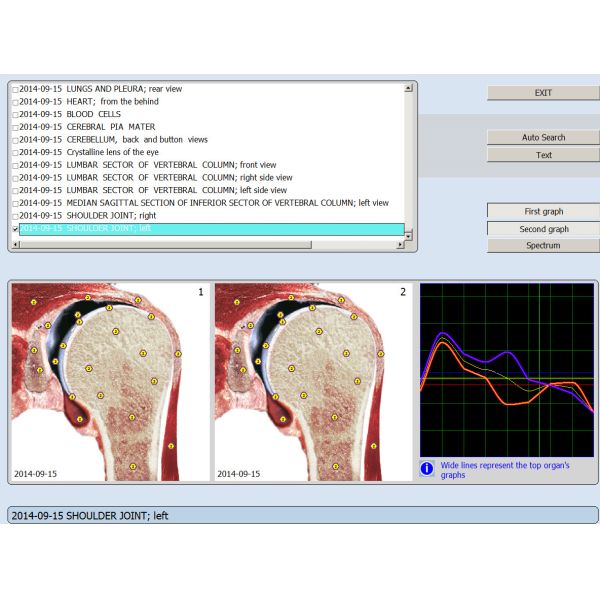The width and height of the screenshot is (600, 600).
Task: Click the lowest yellow marker in image 2
Action: 336,466
